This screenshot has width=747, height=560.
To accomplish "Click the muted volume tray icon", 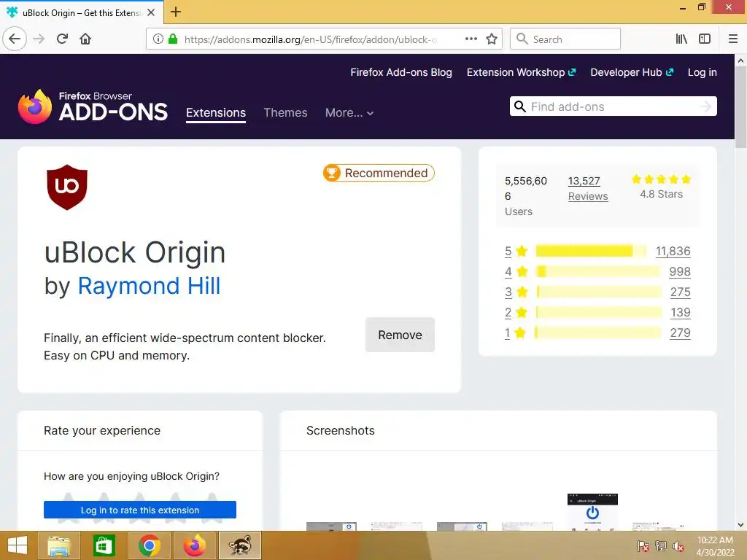I will (678, 546).
